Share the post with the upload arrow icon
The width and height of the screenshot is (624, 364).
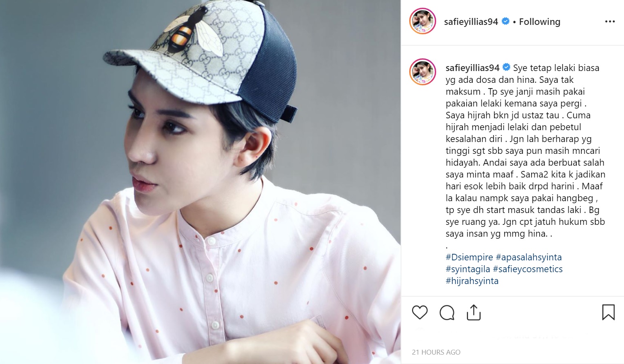click(x=474, y=312)
